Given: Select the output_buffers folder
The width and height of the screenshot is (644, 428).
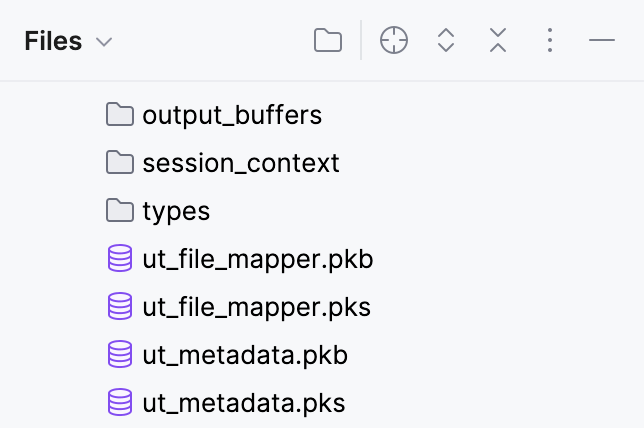Looking at the screenshot, I should [x=232, y=115].
